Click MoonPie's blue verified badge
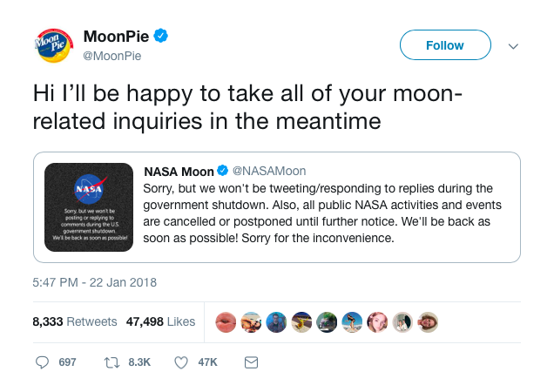Screen dimensions: 554x392 coord(161,36)
